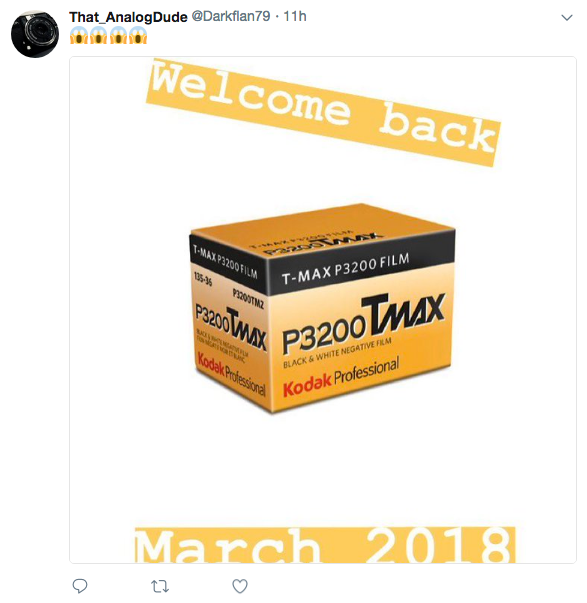587x603 pixels.
Task: Open the That_AnalogDude profile avatar
Action: click(35, 34)
